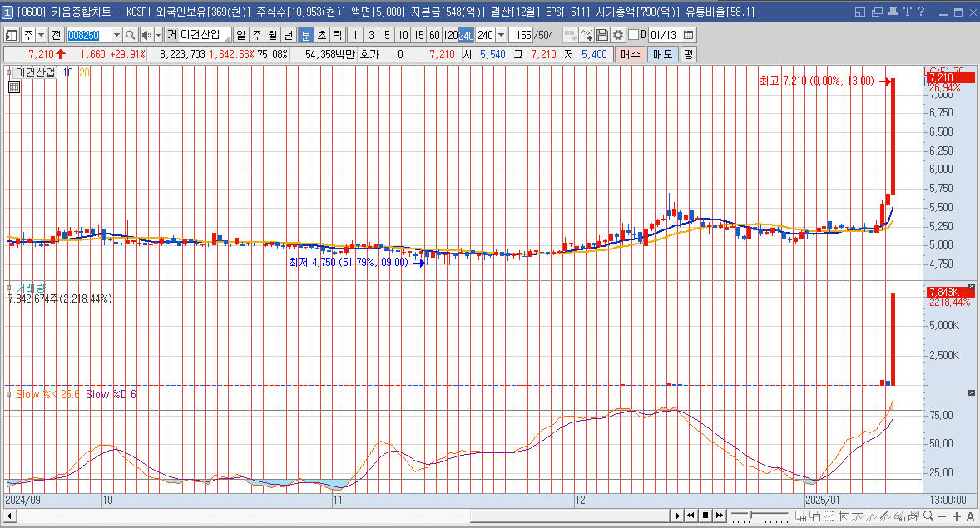Viewport: 980px width, 528px height.
Task: Click the sidebar panel toggle icon
Action: (12, 35)
